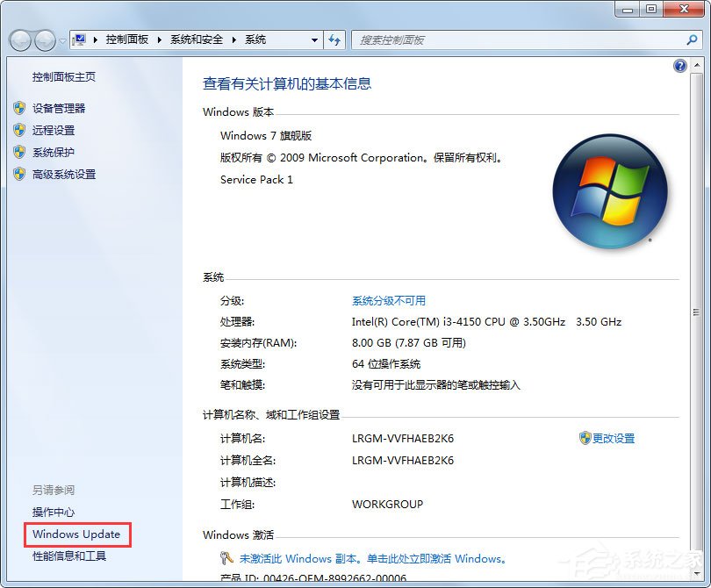
Task: Click the key icon beside the activation message
Action: coord(226,557)
